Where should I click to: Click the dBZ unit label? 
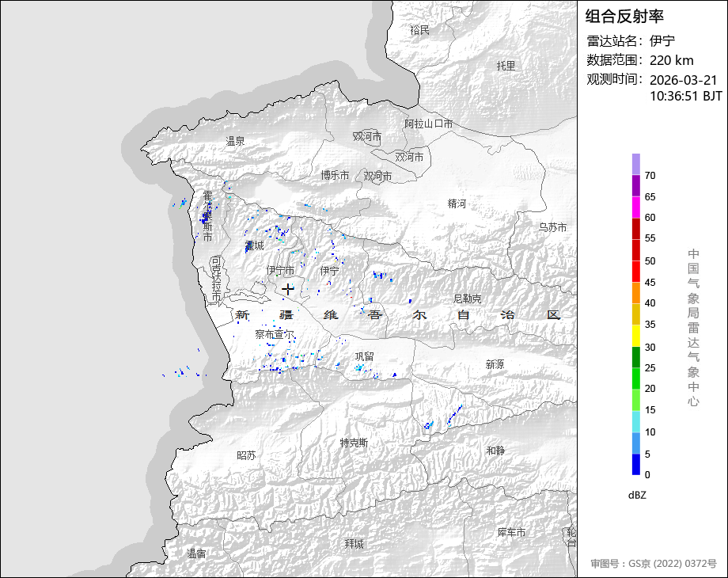click(637, 496)
